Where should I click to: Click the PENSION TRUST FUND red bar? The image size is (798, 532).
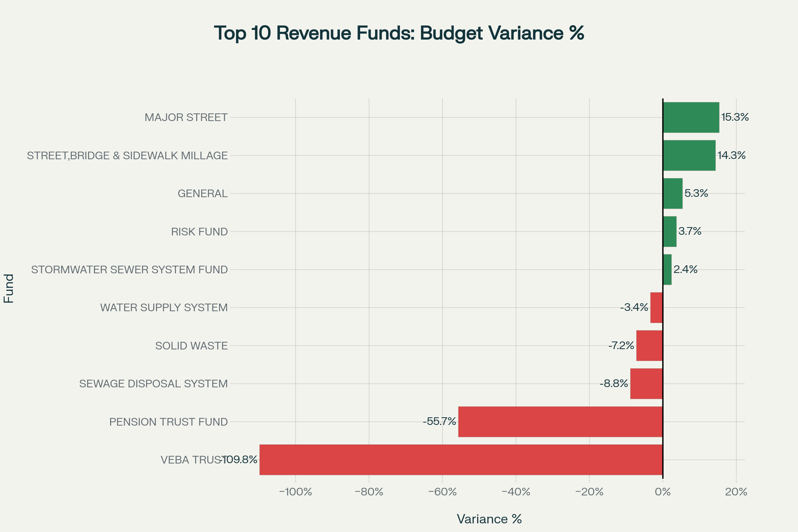560,421
